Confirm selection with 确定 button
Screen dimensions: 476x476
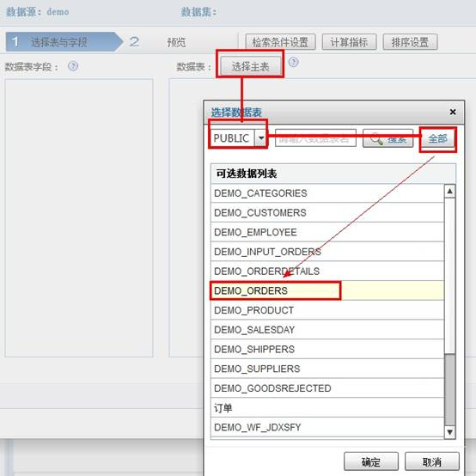pos(371,462)
